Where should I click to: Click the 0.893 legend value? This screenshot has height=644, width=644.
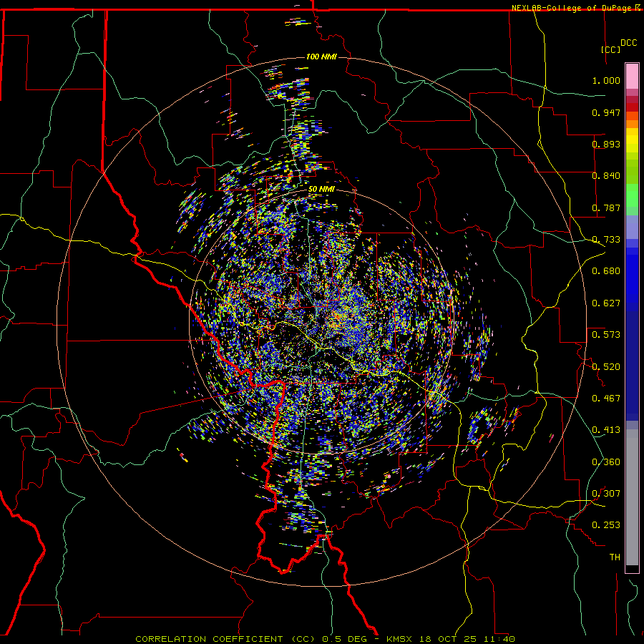606,144
